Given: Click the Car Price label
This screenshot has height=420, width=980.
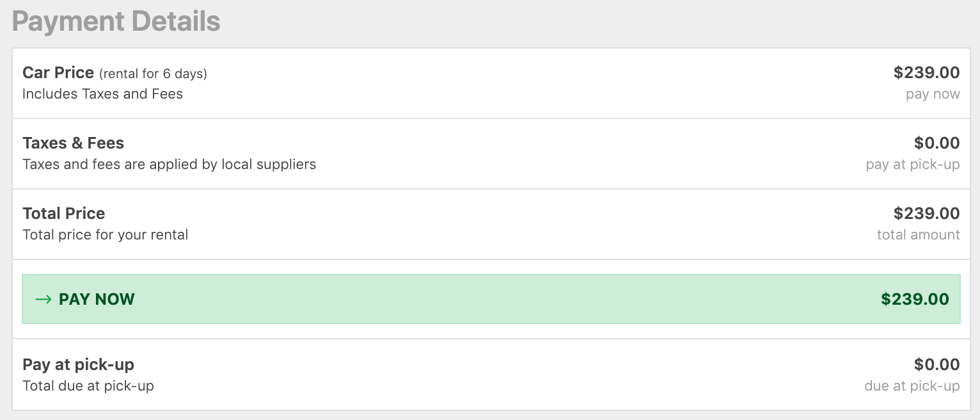Looking at the screenshot, I should tap(58, 72).
